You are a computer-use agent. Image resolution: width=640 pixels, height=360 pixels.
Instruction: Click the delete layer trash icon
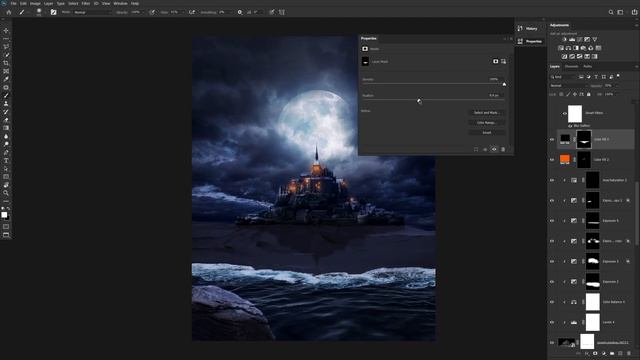point(629,353)
